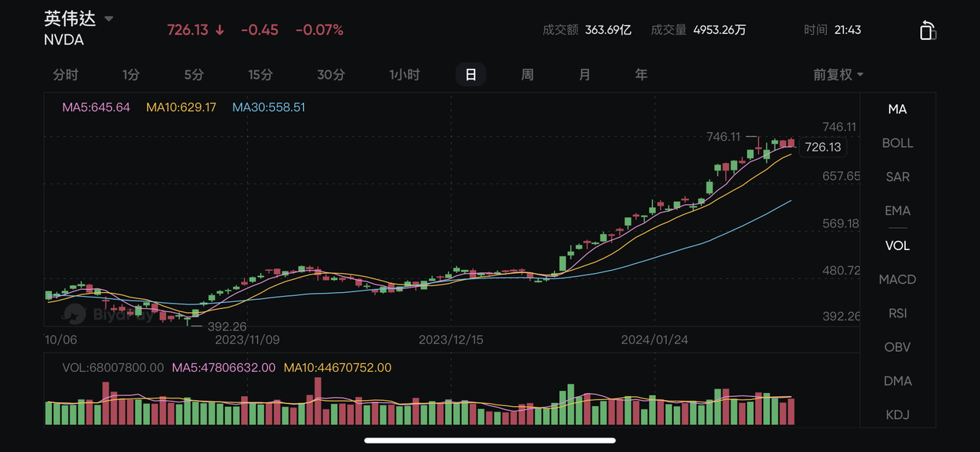
Task: Show the KDJ sub-chart indicator
Action: [897, 415]
